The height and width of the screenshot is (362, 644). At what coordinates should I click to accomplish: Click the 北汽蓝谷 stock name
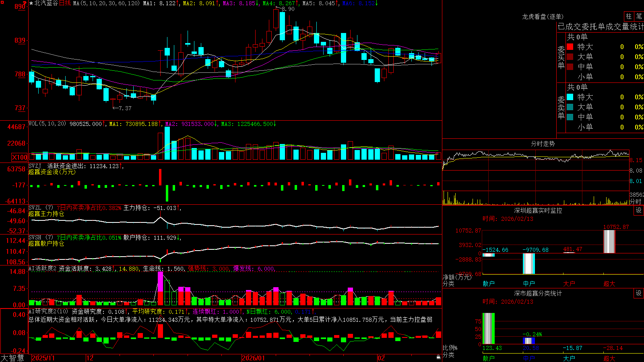click(46, 3)
